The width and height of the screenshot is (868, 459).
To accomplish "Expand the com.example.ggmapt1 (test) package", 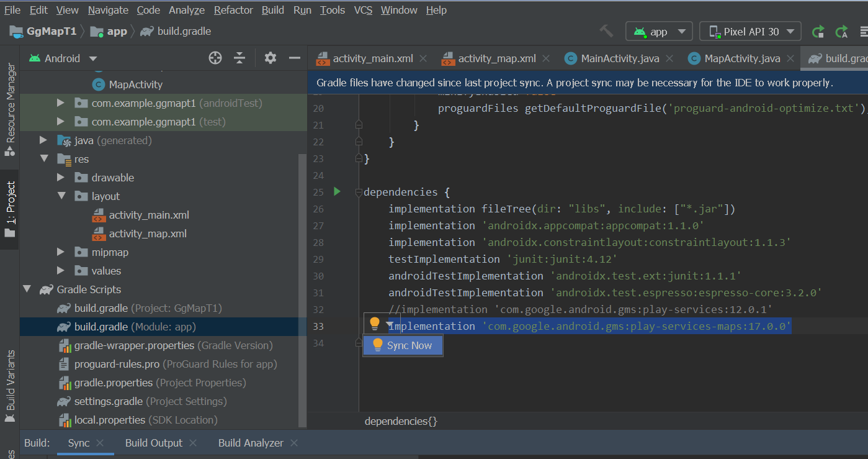I will 61,122.
